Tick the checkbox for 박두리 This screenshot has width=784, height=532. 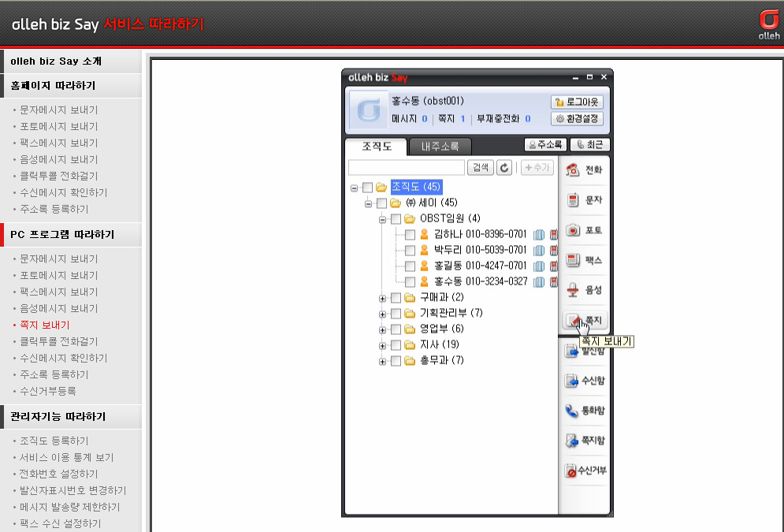[x=410, y=250]
